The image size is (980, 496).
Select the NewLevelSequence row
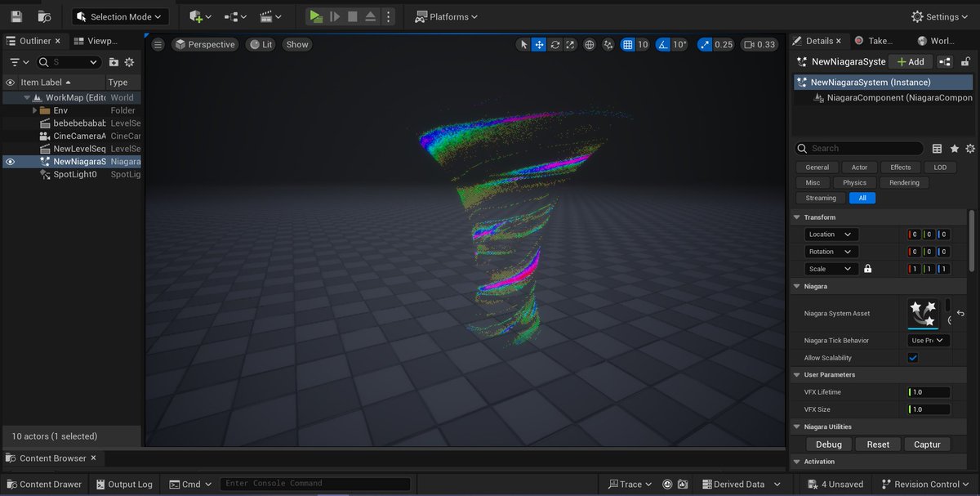[x=71, y=149]
